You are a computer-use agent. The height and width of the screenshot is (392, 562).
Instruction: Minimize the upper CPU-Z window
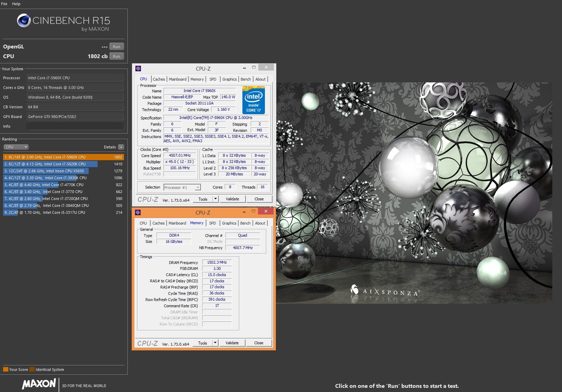pos(244,67)
